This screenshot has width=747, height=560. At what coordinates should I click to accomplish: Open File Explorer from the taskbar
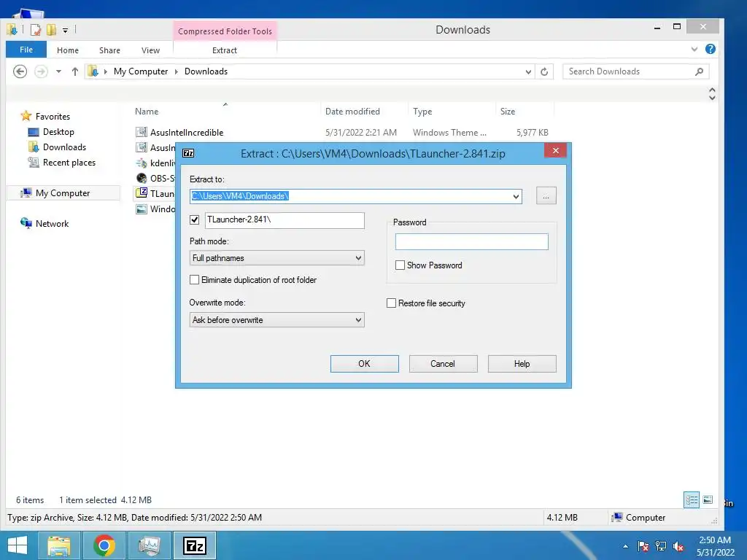point(58,545)
